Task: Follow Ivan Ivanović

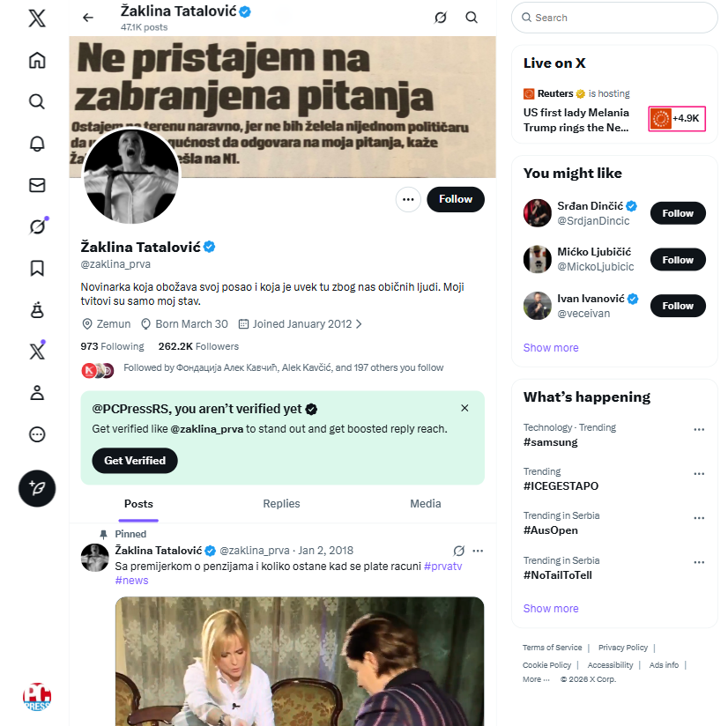Action: [x=678, y=306]
